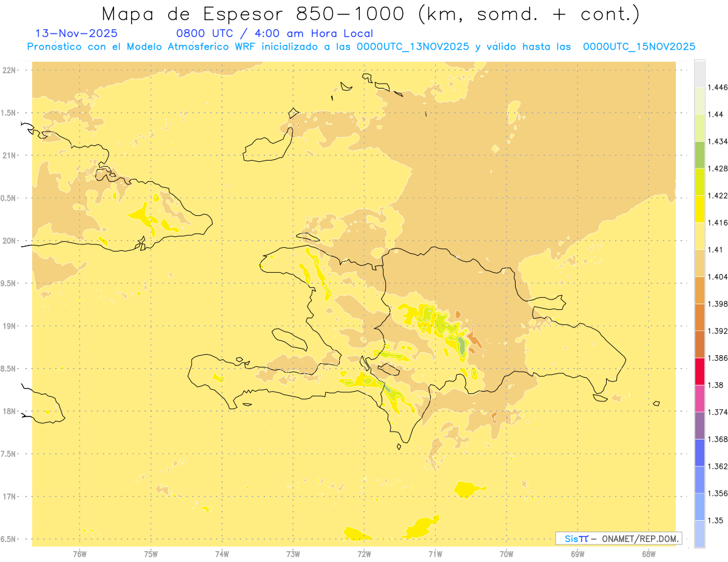
Task: Click the 76W longitude axis label
Action: pos(79,554)
